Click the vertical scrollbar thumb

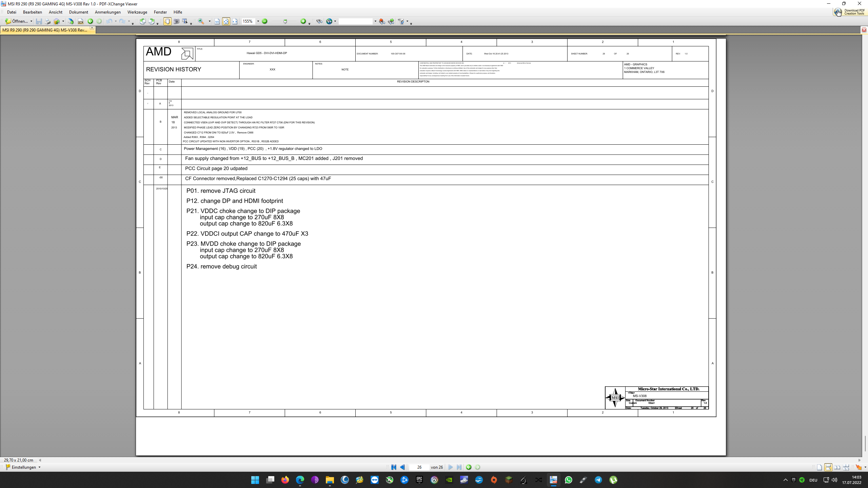[865, 443]
